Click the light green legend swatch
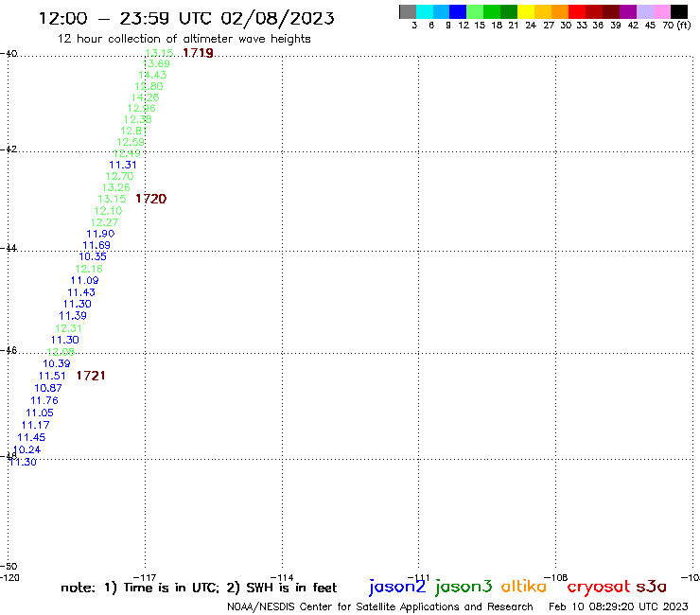This screenshot has width=700, height=615. click(x=475, y=11)
